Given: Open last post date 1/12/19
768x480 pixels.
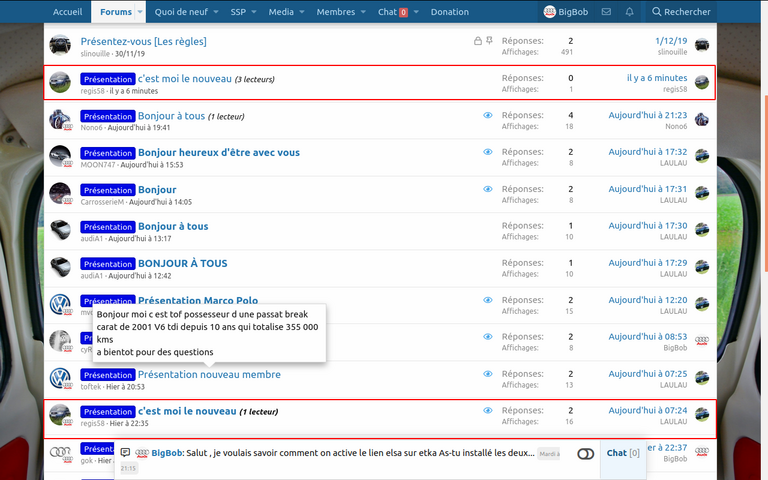Looking at the screenshot, I should (x=671, y=41).
